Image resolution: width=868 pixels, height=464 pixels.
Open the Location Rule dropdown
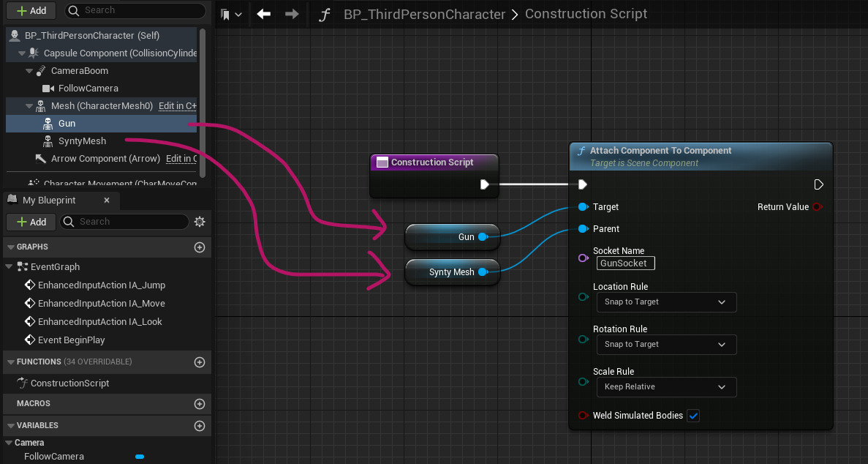pos(666,302)
